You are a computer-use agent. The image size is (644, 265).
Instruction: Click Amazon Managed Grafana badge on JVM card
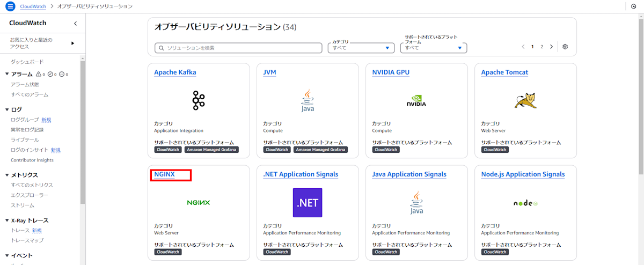coord(321,150)
